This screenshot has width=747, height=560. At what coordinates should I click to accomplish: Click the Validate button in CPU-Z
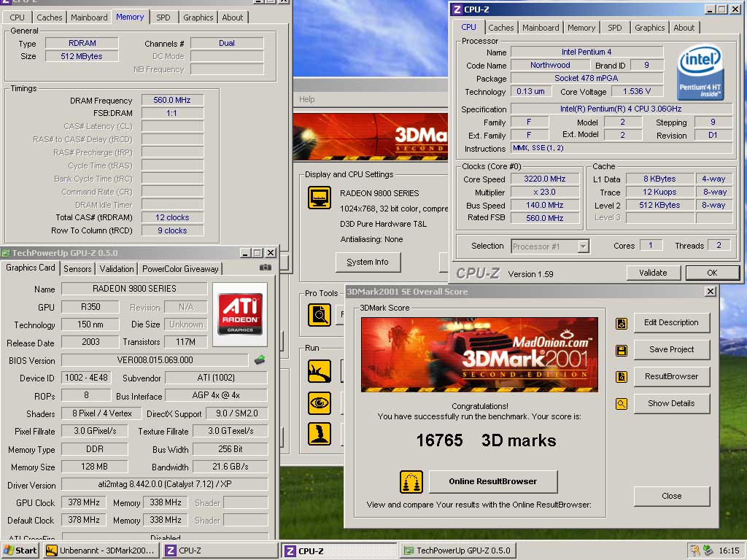(653, 273)
